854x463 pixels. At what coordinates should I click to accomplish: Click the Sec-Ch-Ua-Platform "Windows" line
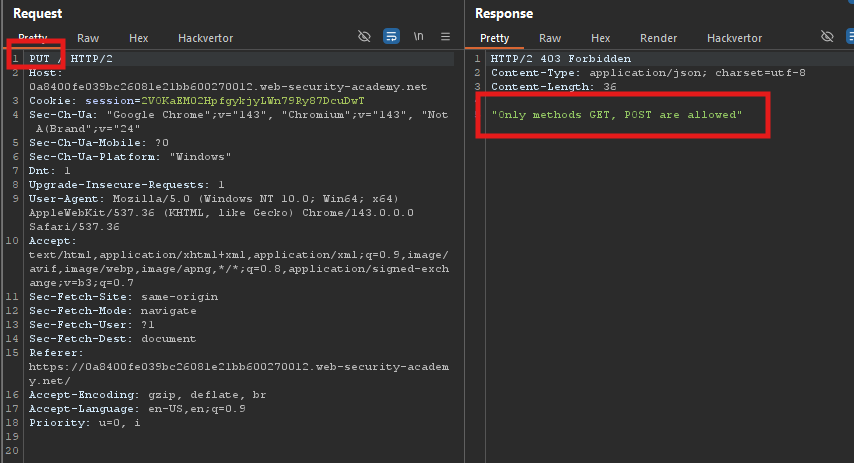130,157
